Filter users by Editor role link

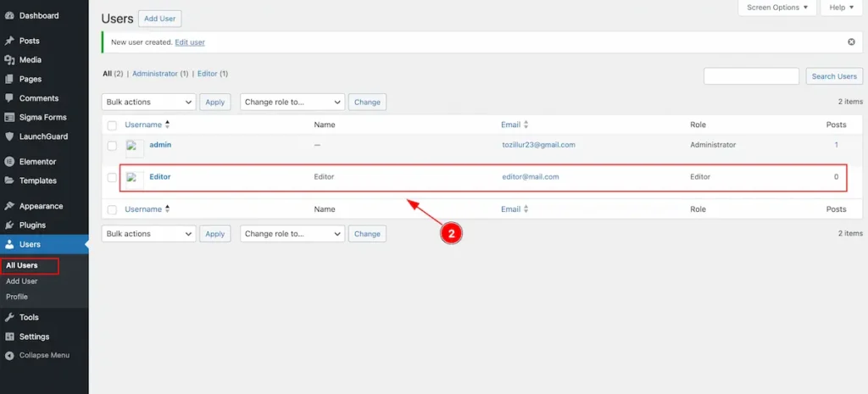(208, 74)
